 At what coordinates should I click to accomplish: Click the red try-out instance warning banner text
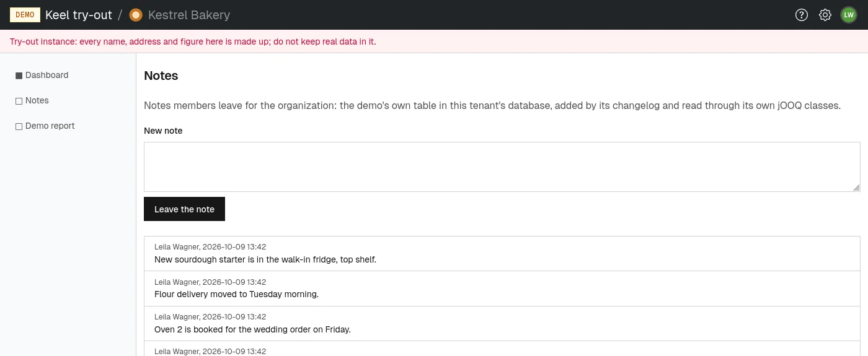193,41
